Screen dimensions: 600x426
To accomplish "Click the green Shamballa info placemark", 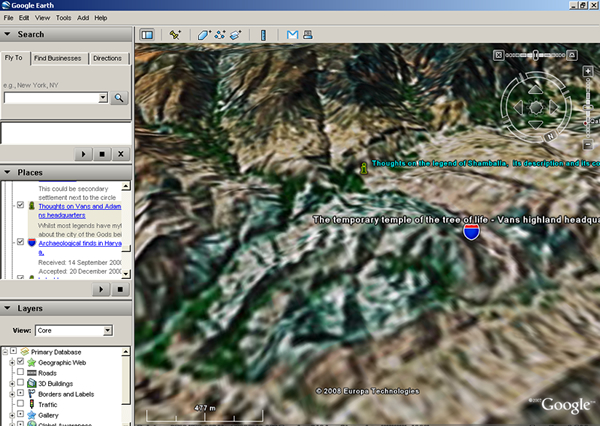I will pyautogui.click(x=364, y=168).
